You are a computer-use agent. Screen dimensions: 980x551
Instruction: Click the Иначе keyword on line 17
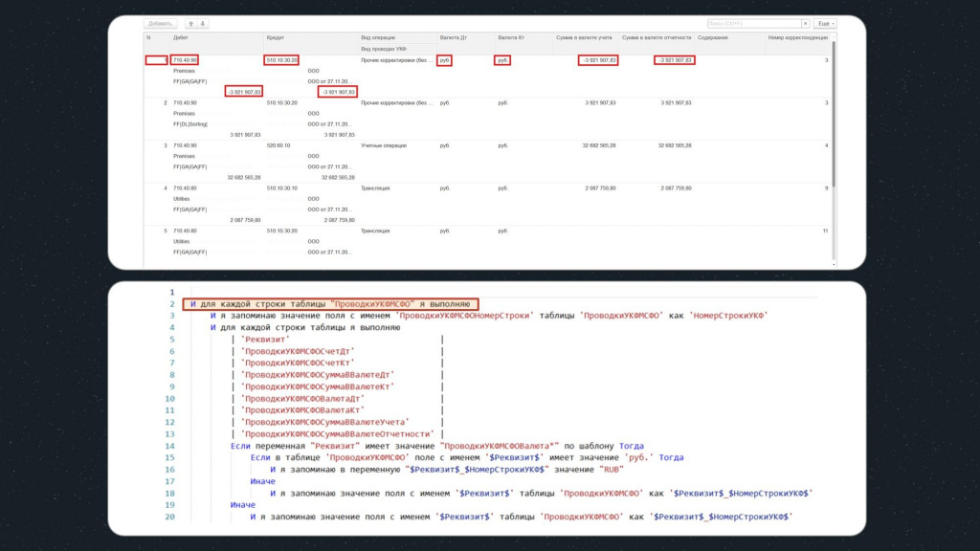[x=262, y=482]
